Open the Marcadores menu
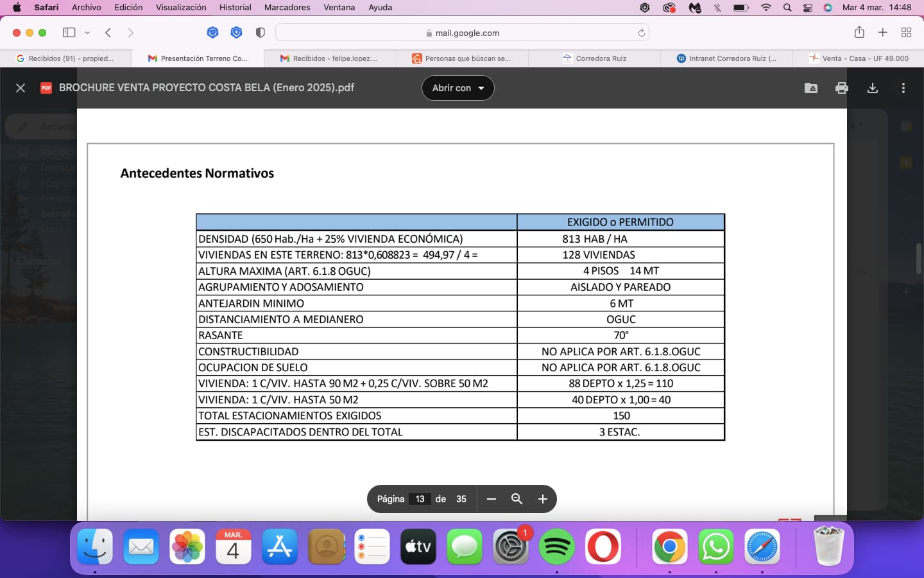 [x=287, y=7]
